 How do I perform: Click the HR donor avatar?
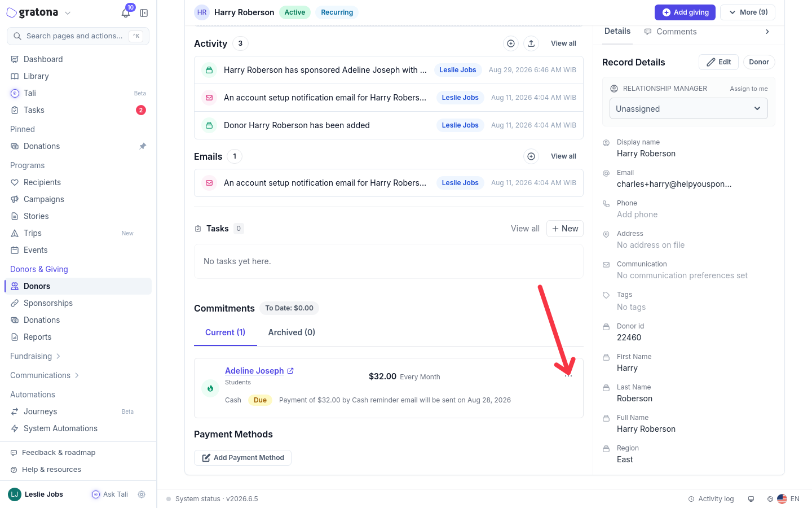[202, 12]
